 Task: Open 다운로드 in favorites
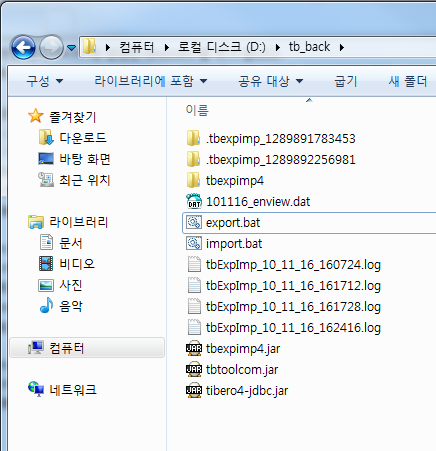[x=83, y=138]
